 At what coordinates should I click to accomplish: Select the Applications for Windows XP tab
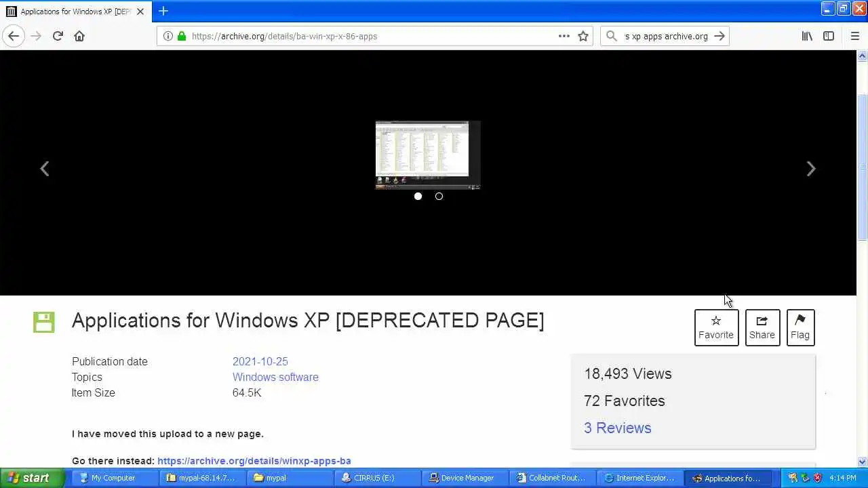pos(76,12)
